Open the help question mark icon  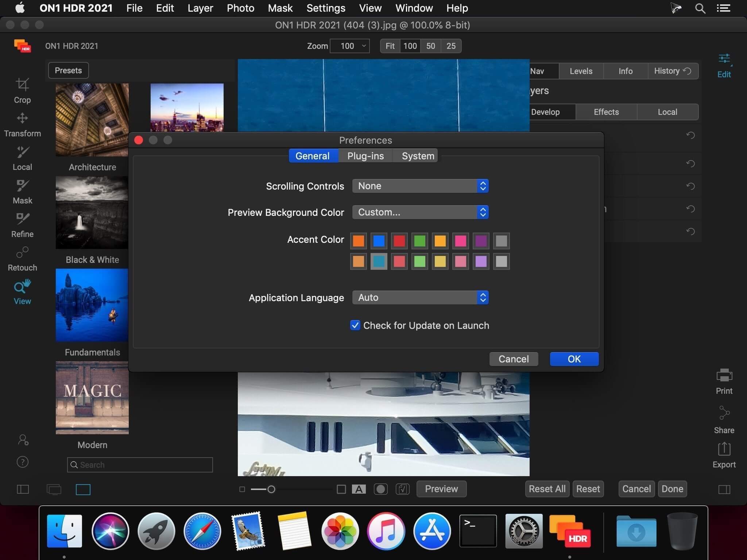pyautogui.click(x=23, y=462)
